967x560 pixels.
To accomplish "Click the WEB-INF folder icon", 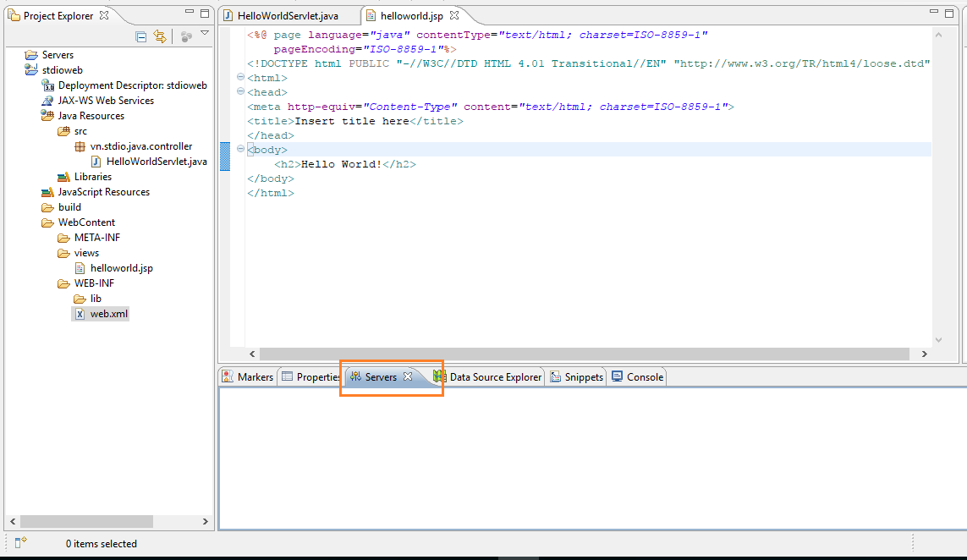I will (x=63, y=283).
